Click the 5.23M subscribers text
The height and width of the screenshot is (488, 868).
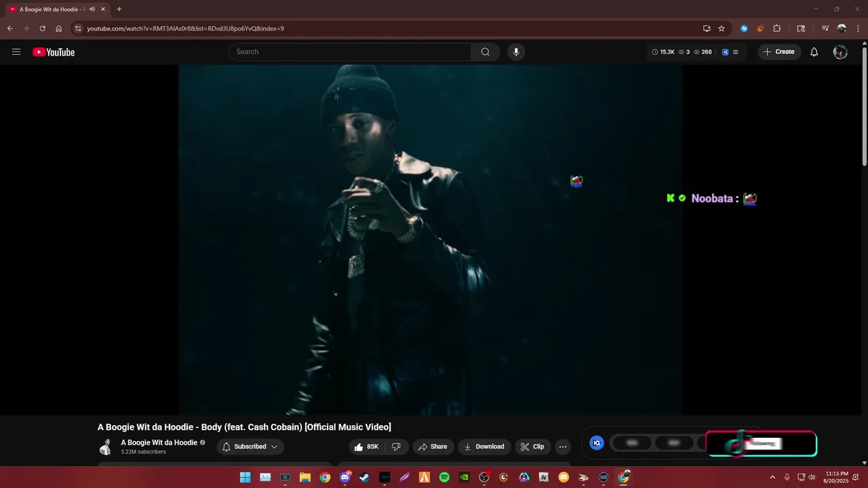pyautogui.click(x=144, y=452)
